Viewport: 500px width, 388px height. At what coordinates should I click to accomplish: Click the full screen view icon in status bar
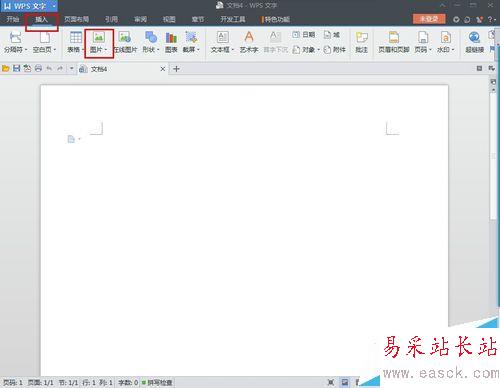tap(331, 382)
